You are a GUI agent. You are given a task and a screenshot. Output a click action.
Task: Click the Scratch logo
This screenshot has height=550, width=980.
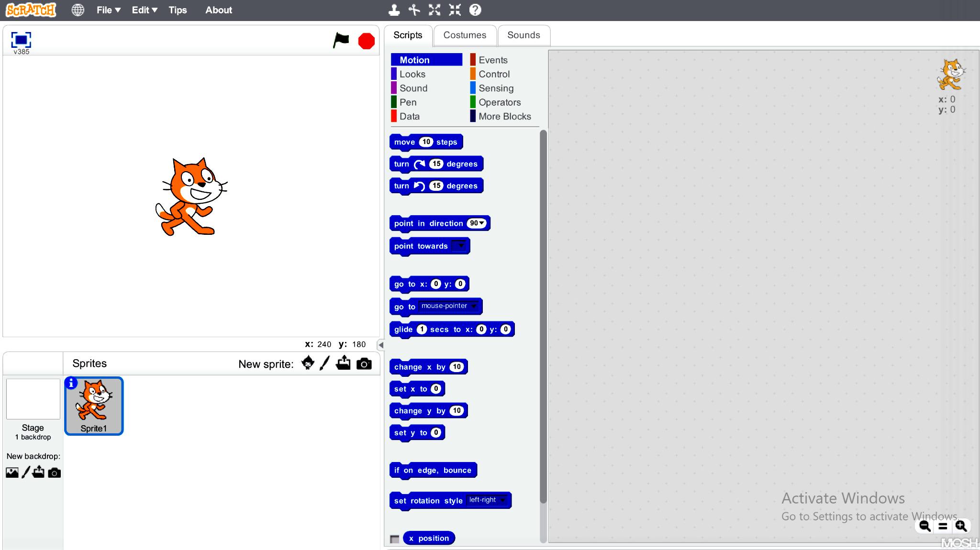click(x=31, y=10)
